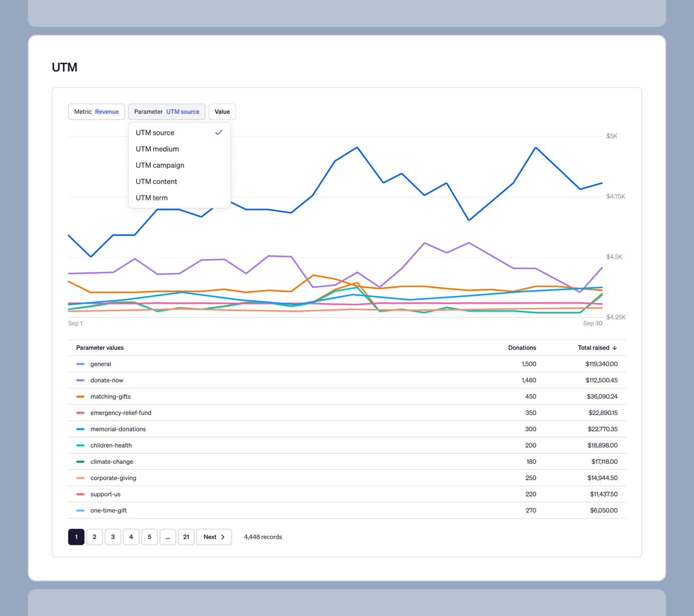Open the emergency-relief-fund row

pos(121,413)
